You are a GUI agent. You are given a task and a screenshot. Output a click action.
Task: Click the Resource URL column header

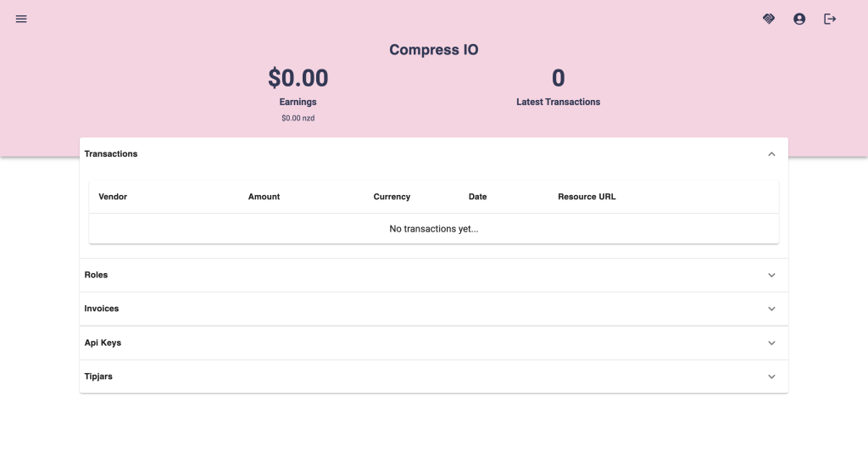tap(587, 197)
